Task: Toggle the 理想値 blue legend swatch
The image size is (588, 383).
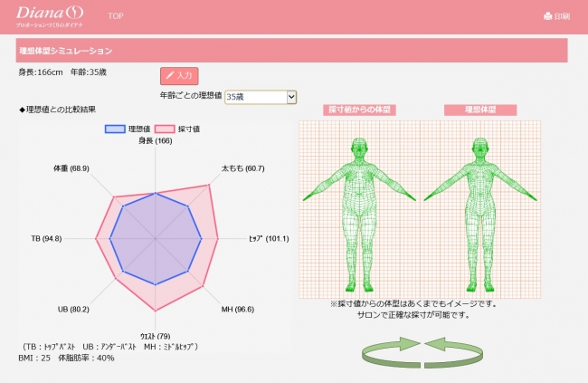Action: point(115,129)
